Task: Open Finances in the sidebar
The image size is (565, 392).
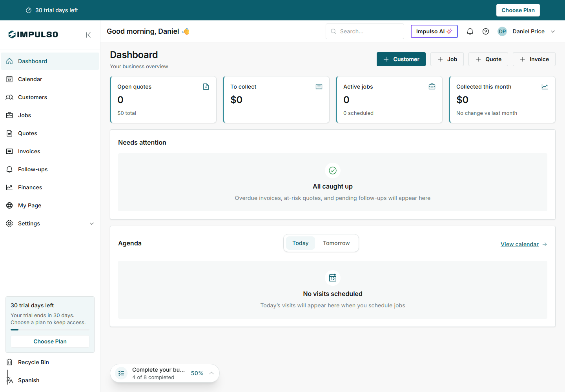Action: (x=50, y=187)
